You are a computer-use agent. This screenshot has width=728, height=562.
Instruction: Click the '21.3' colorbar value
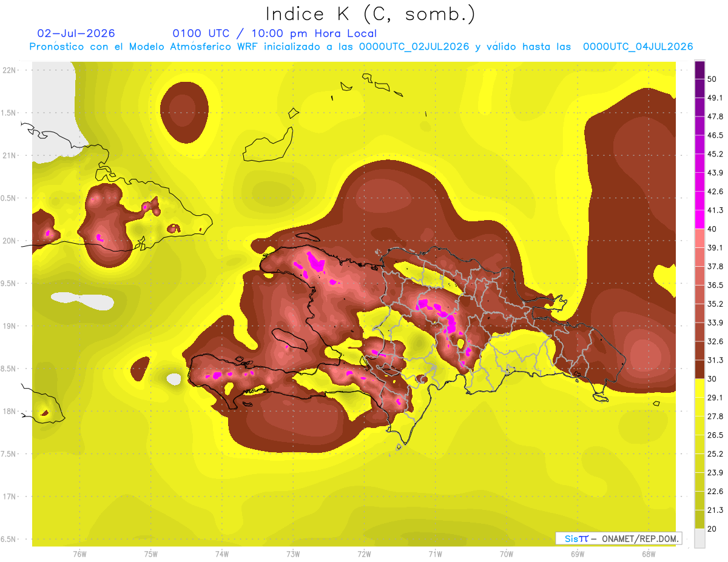pyautogui.click(x=715, y=510)
